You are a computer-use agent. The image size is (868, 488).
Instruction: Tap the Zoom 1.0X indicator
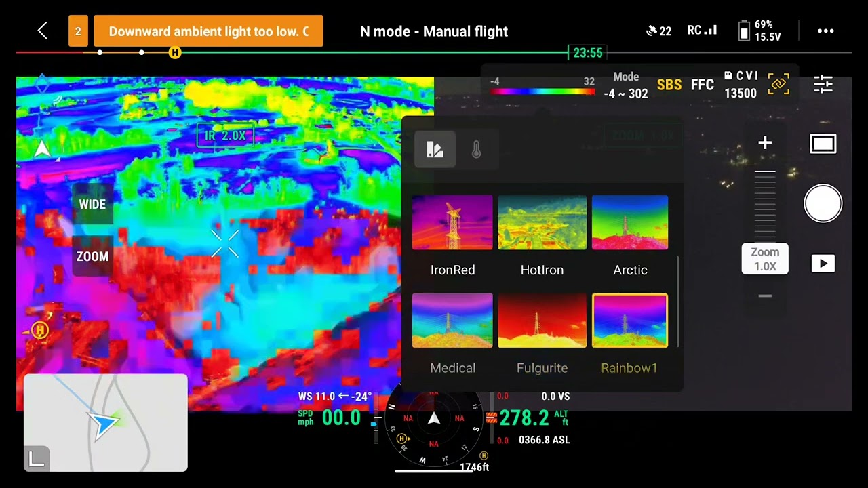pyautogui.click(x=765, y=259)
